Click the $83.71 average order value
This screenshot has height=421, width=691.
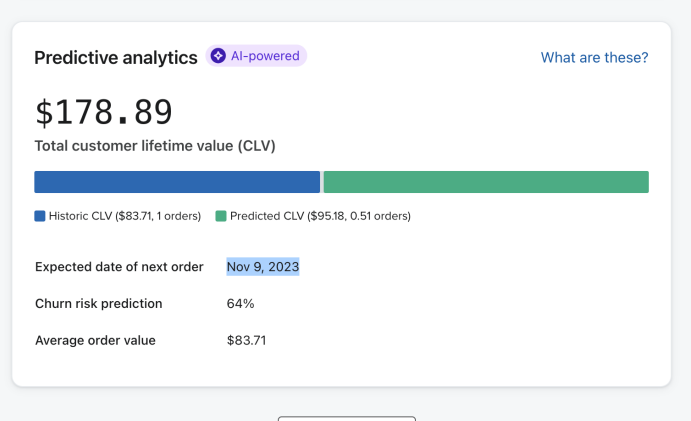tap(246, 340)
